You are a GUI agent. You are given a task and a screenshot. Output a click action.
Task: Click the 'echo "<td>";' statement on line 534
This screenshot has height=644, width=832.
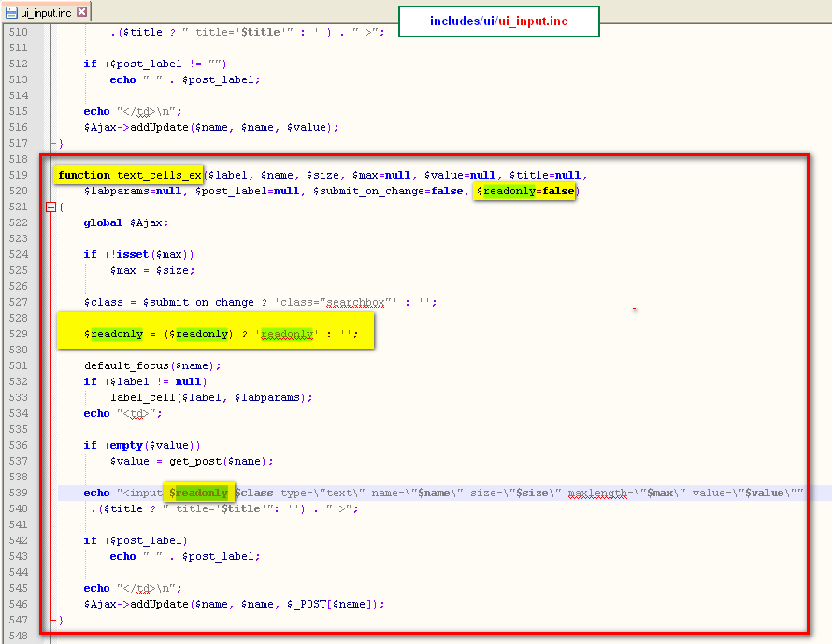122,414
